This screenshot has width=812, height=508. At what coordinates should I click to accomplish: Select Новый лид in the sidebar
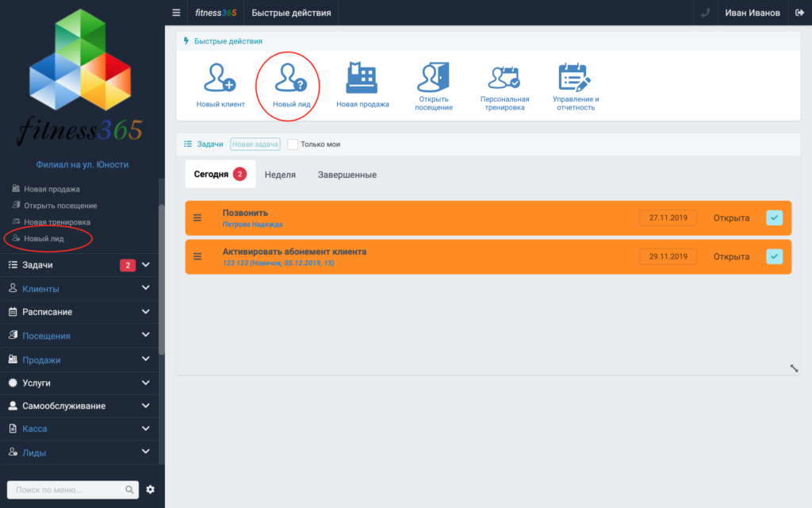(x=44, y=238)
